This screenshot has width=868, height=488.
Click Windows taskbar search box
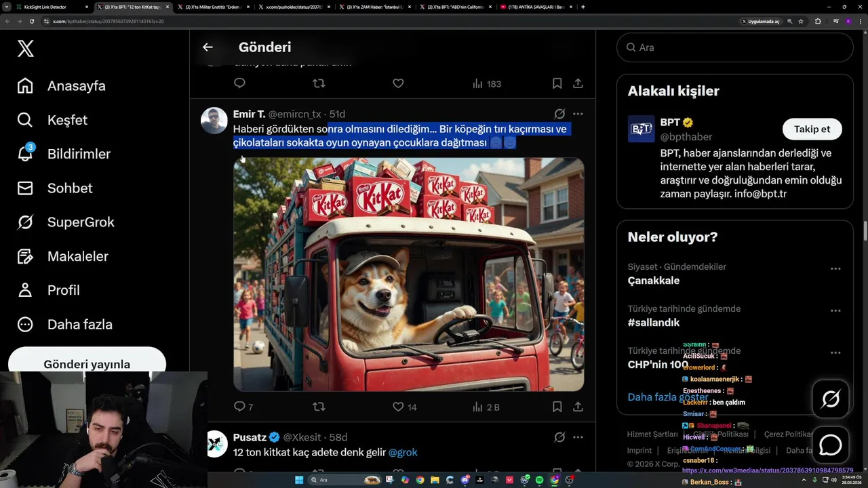point(346,480)
